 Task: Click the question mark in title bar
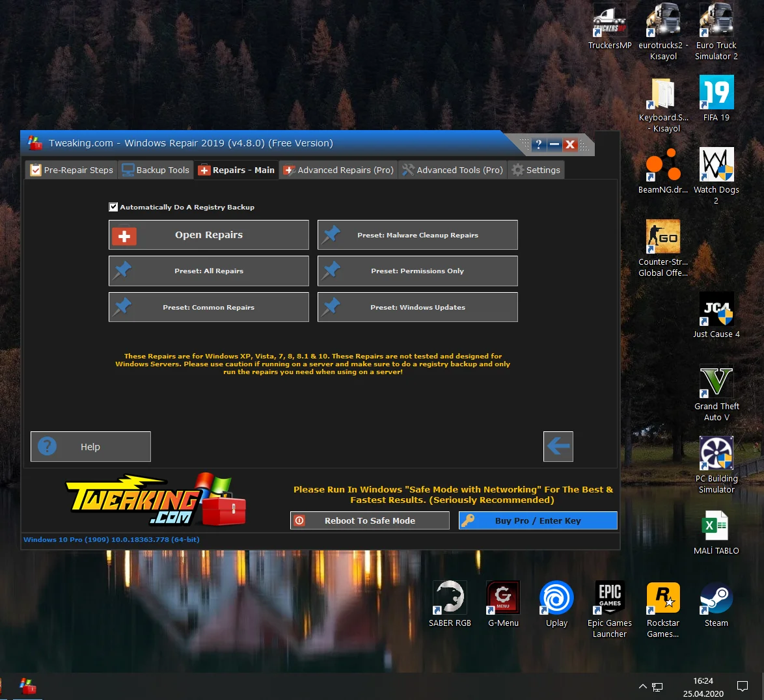(x=538, y=144)
